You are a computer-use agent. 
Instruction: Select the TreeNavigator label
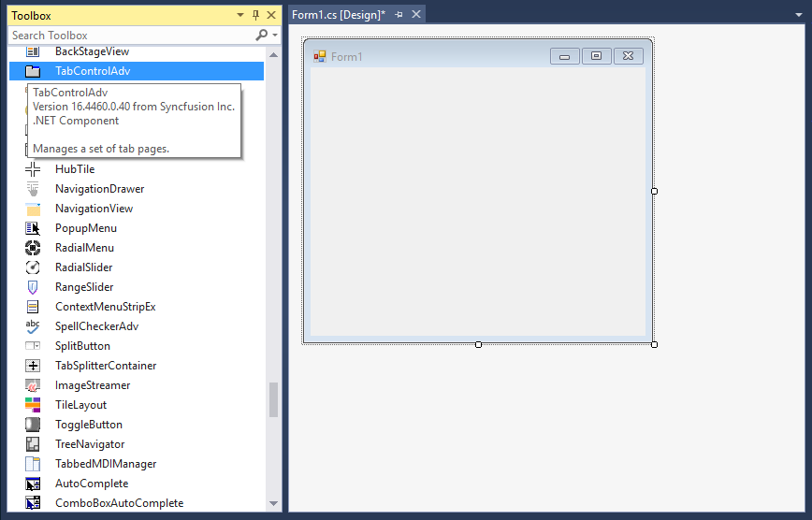pyautogui.click(x=90, y=444)
